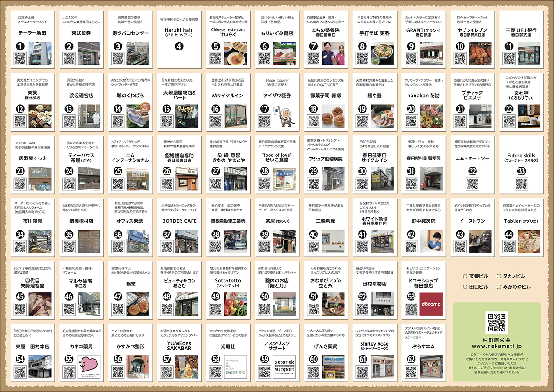This screenshot has width=554, height=392.
Task: Click number badge 4 for Haruhi hair
Action: coord(179,46)
